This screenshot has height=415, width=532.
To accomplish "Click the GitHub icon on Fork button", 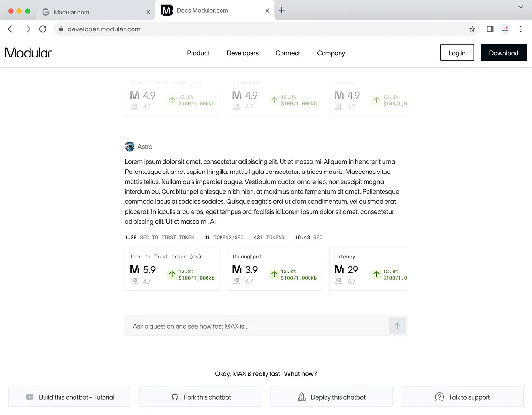I will point(175,397).
